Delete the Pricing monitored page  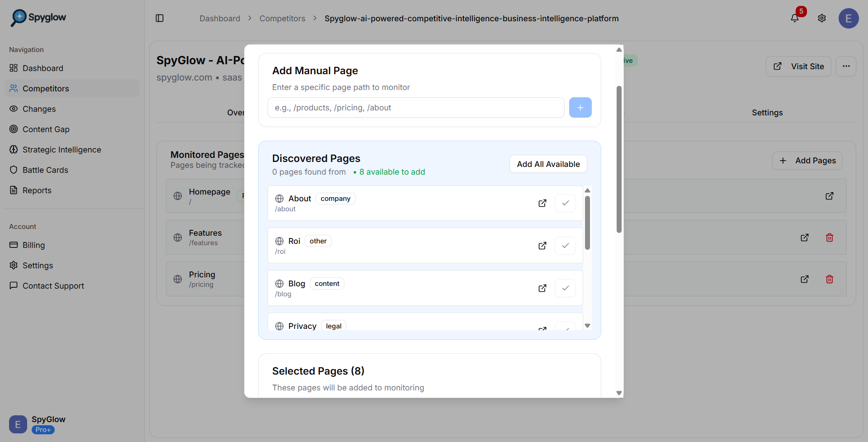pos(830,279)
